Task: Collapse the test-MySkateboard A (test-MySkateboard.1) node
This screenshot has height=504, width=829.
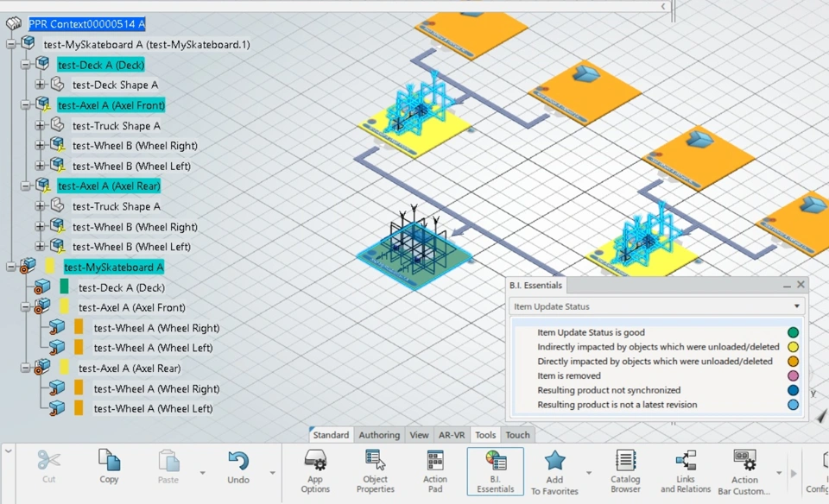Action: pyautogui.click(x=10, y=44)
